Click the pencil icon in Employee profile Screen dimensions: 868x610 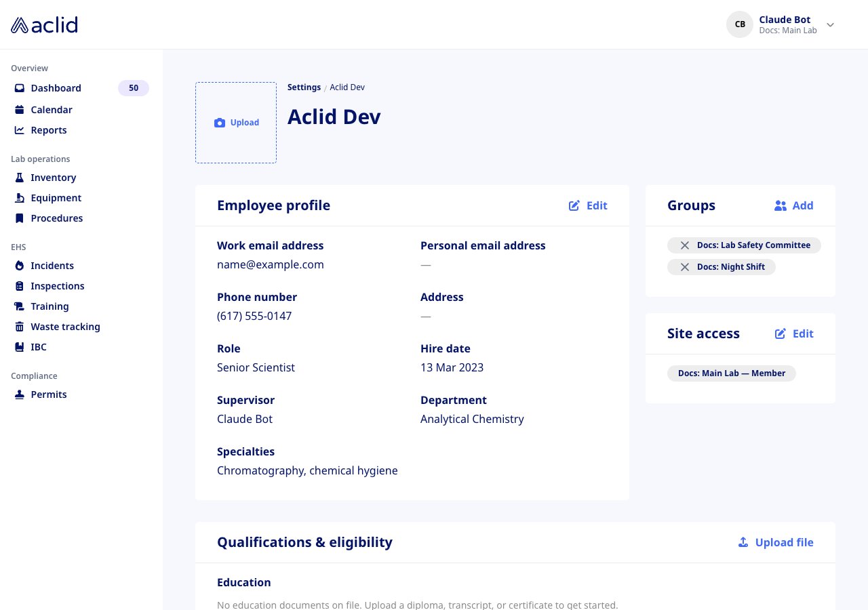point(574,205)
